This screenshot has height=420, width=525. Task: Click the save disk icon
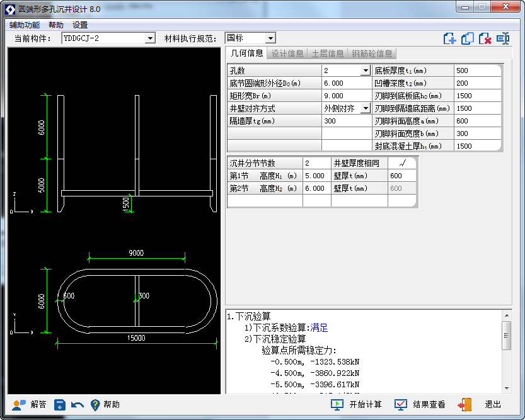coord(60,405)
